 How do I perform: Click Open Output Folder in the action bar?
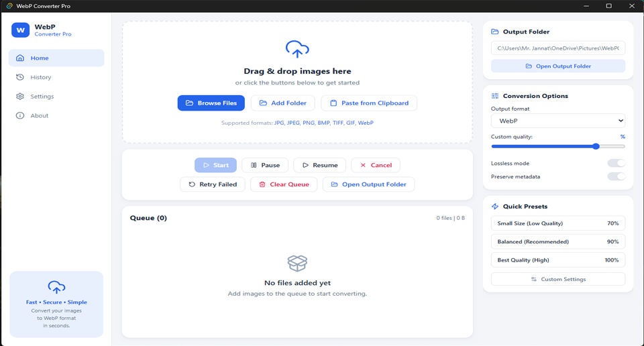pyautogui.click(x=368, y=184)
